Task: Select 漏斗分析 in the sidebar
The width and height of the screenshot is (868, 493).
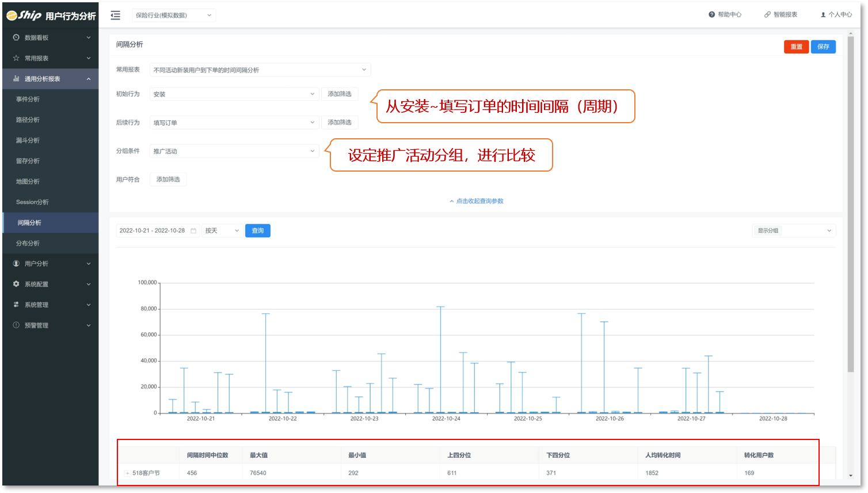Action: coord(28,141)
